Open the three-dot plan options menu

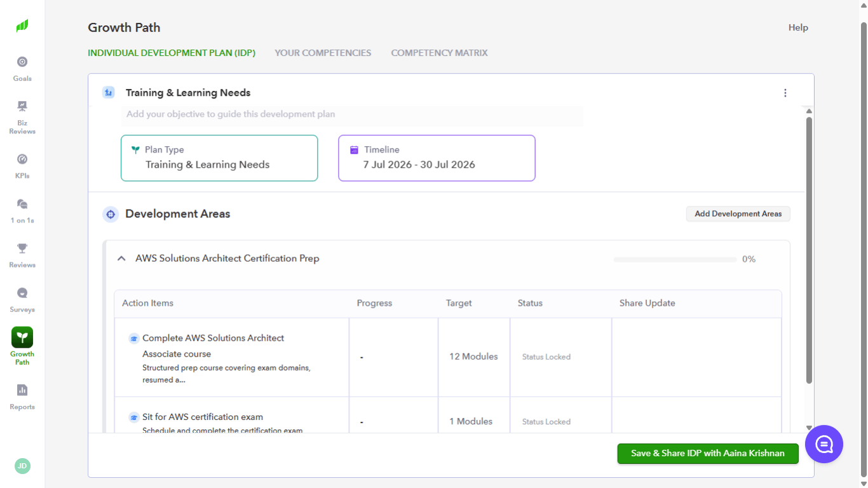coord(785,93)
